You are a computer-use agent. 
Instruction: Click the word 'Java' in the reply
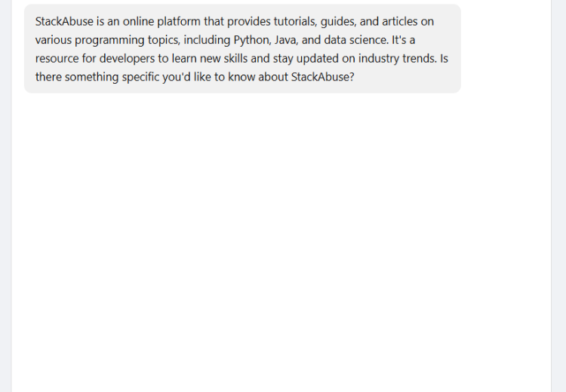point(286,40)
